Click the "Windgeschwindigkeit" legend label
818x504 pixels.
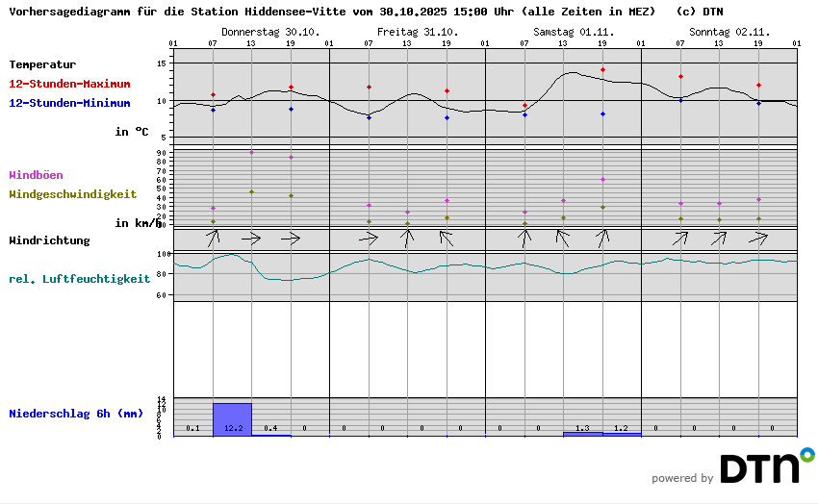click(x=73, y=194)
